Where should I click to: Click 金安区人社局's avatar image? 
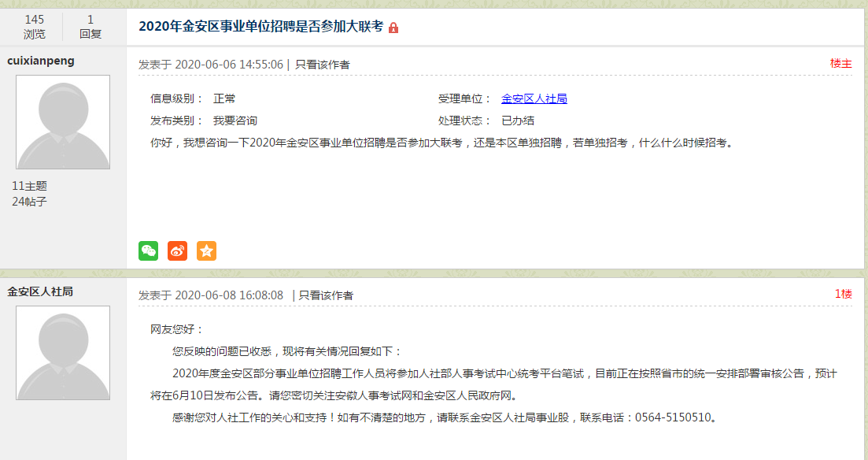coord(63,353)
